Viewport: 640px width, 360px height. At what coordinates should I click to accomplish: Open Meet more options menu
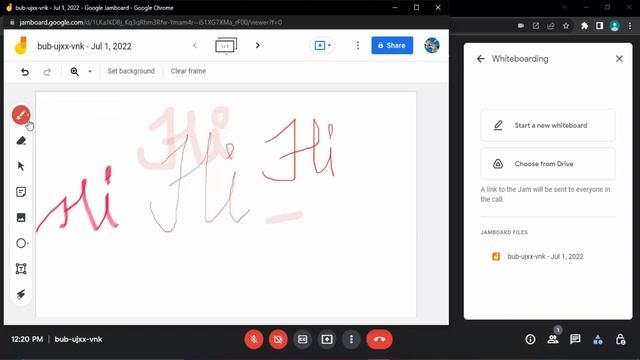point(351,339)
